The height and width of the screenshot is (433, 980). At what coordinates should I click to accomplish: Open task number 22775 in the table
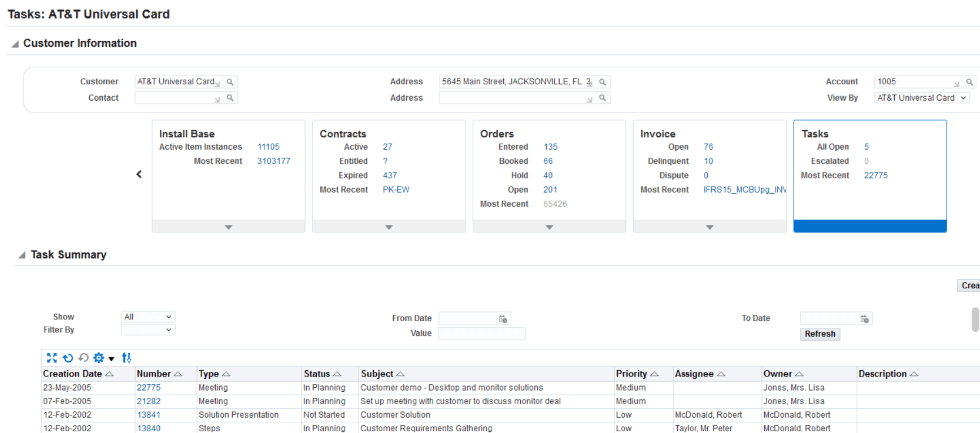pyautogui.click(x=149, y=388)
